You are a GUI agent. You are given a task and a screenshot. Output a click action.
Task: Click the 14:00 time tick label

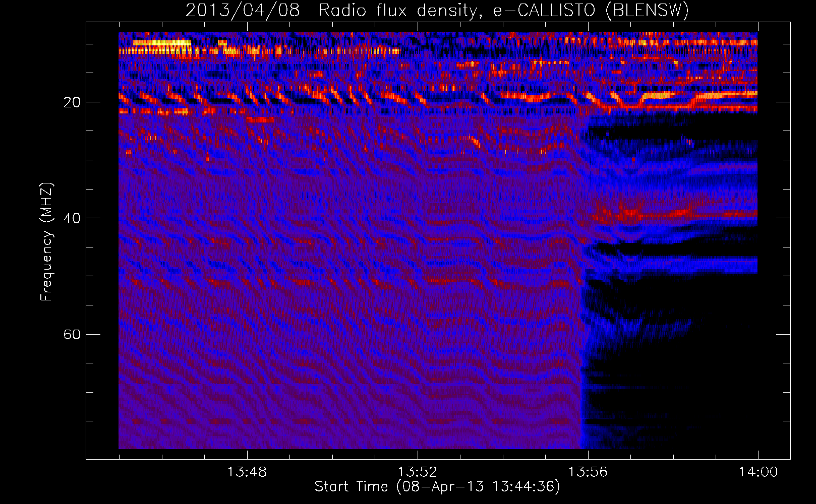pyautogui.click(x=759, y=472)
